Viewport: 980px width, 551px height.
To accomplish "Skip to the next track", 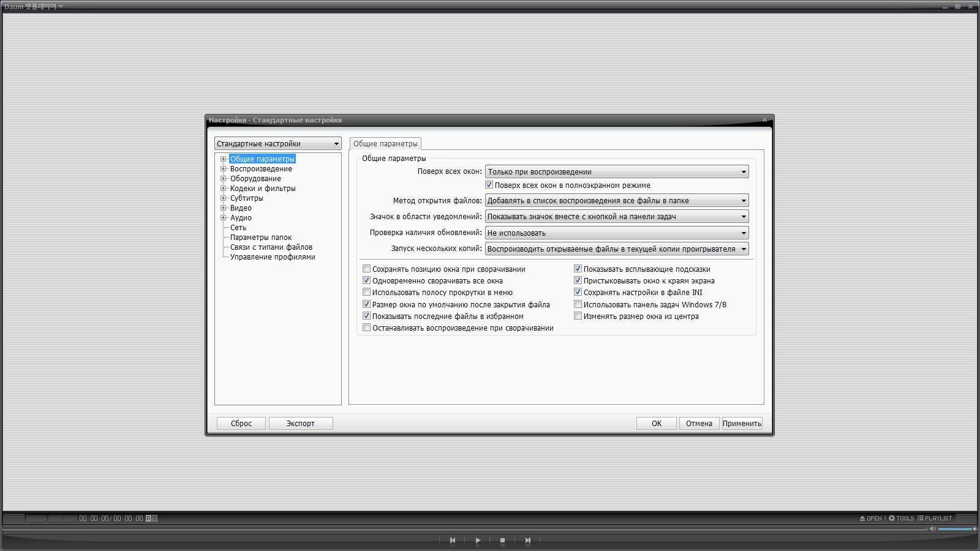I will pos(527,541).
